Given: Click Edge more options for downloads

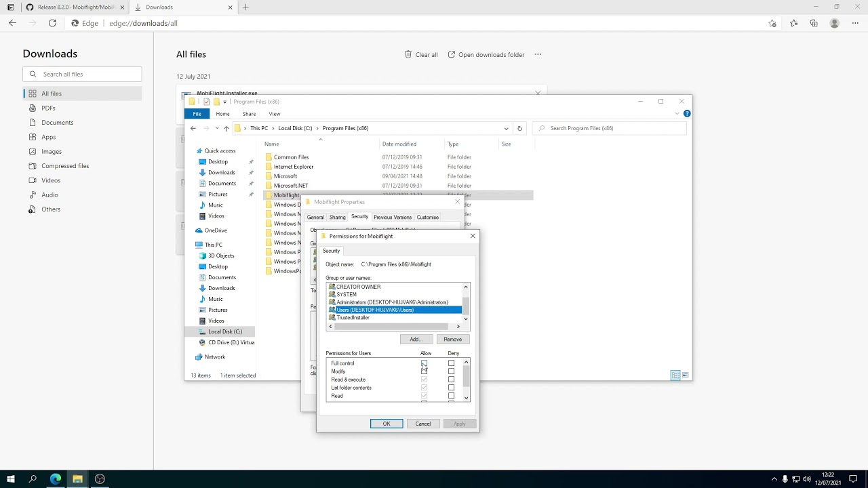Looking at the screenshot, I should point(538,54).
